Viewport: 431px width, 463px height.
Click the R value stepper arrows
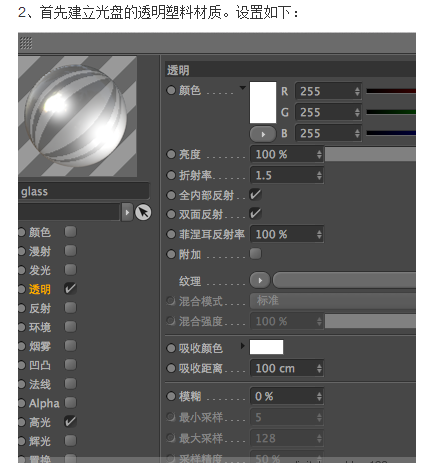click(x=357, y=91)
